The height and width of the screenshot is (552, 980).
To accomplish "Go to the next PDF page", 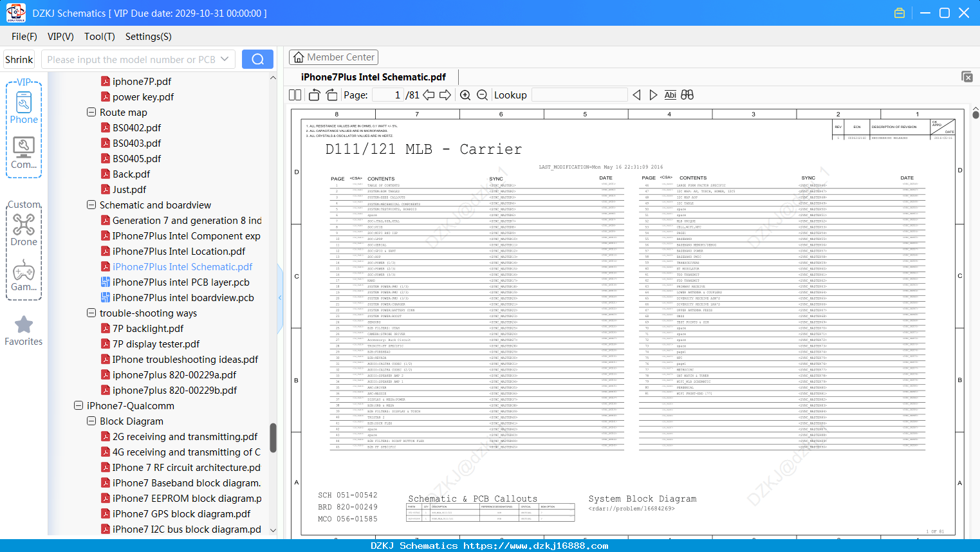I will 445,95.
